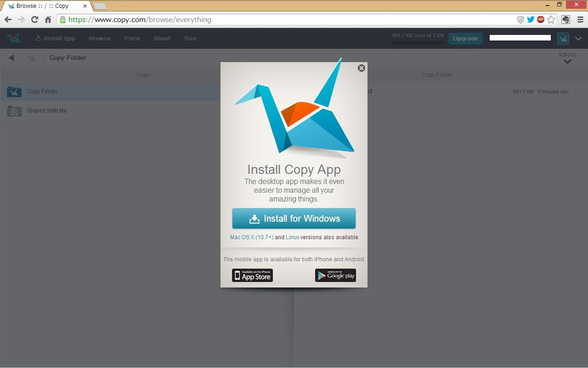The height and width of the screenshot is (368, 588).
Task: Click the storage usage progress bar
Action: pyautogui.click(x=418, y=42)
